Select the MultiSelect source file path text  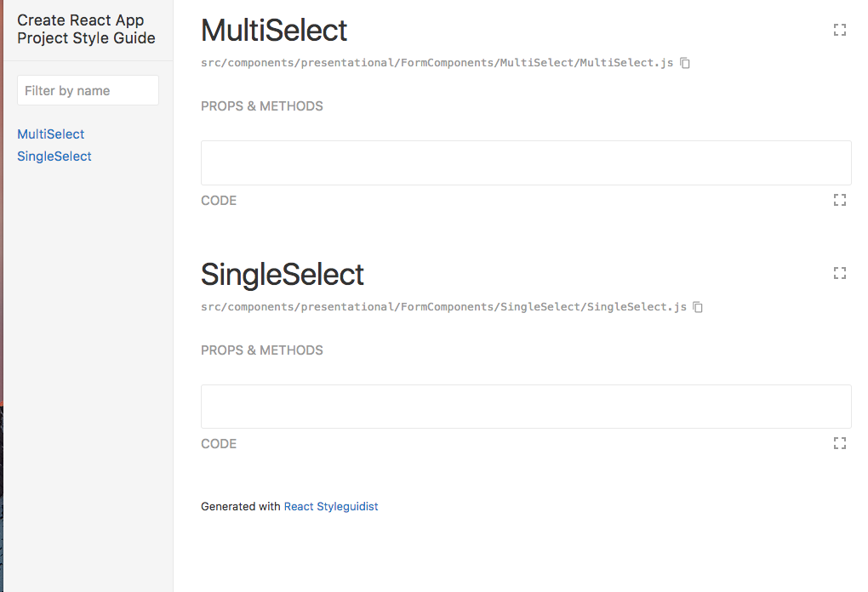click(x=438, y=62)
